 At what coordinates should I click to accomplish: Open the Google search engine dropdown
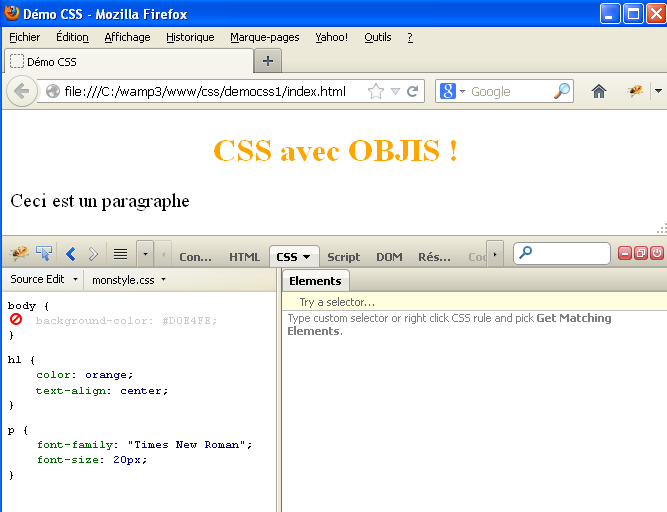click(453, 91)
